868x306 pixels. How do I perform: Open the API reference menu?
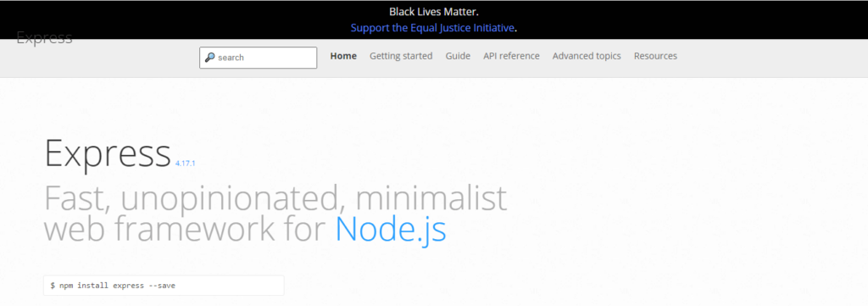click(511, 56)
